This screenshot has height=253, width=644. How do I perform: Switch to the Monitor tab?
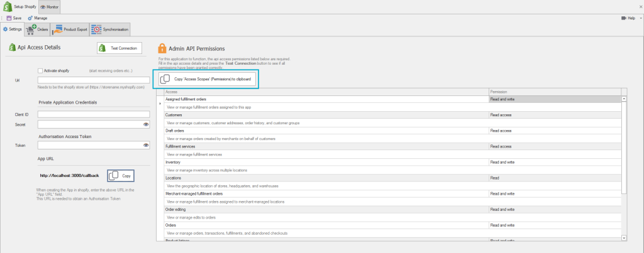(x=49, y=7)
